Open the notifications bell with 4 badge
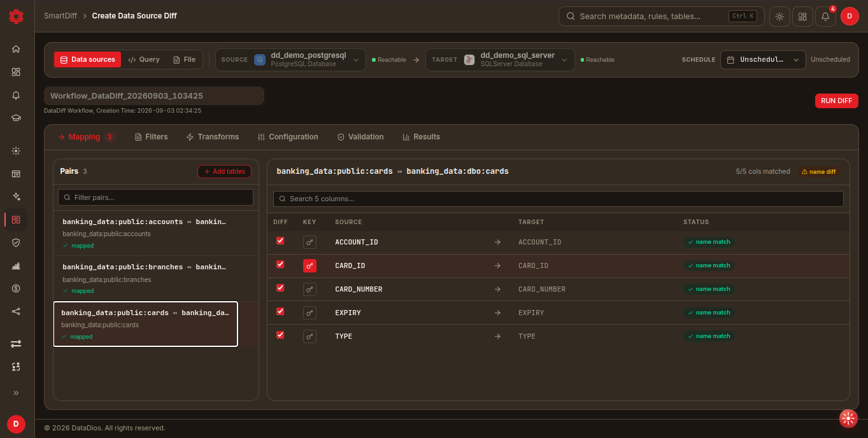This screenshot has width=868, height=438. coord(825,17)
